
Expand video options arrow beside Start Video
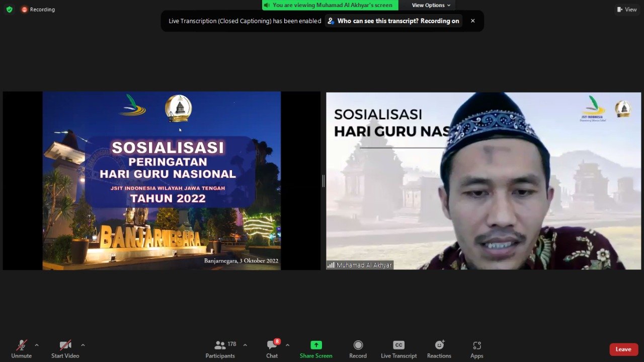[x=83, y=345]
